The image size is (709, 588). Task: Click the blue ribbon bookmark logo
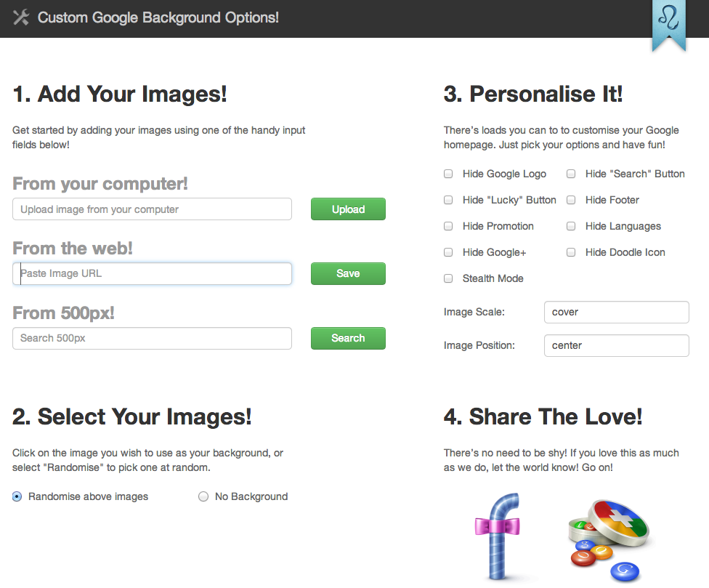[669, 25]
